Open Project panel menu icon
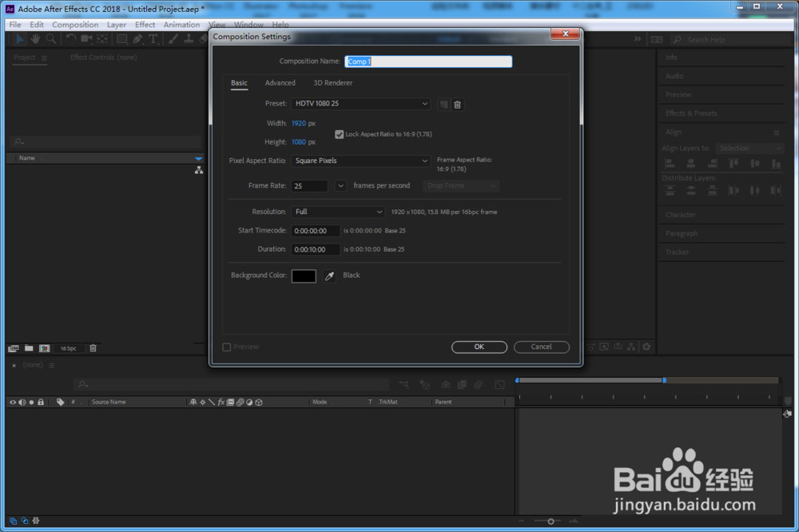 (44, 58)
